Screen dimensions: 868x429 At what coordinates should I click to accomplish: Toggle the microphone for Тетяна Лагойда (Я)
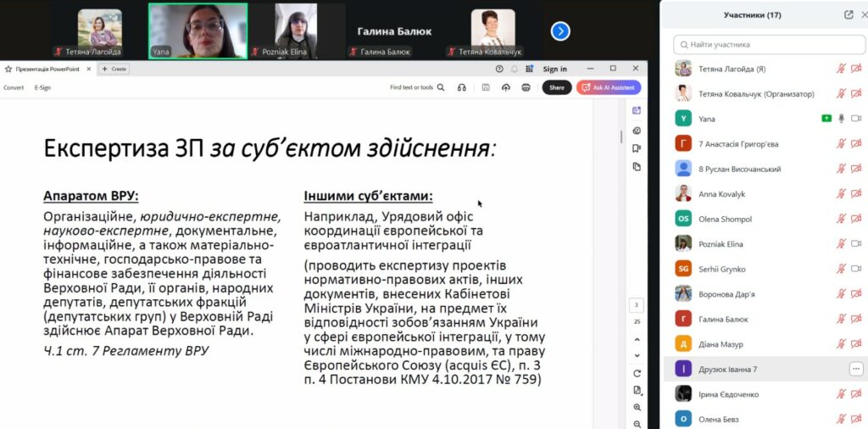(842, 69)
